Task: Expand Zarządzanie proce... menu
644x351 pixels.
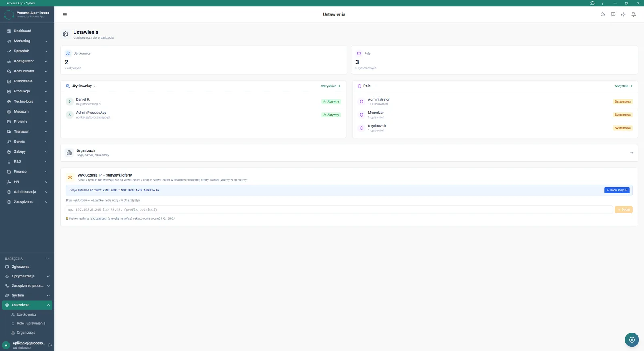Action: click(x=27, y=286)
